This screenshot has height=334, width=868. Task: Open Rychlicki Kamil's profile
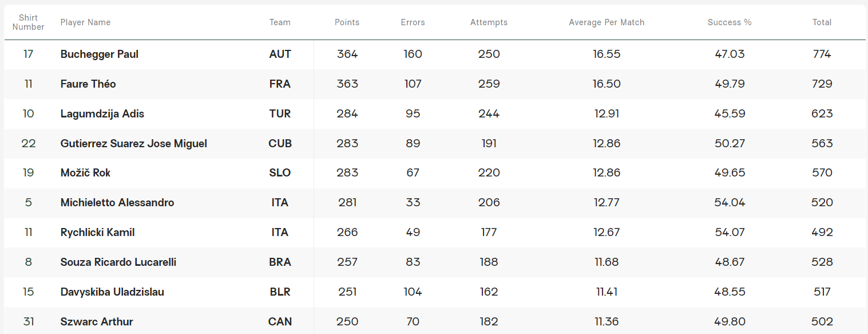click(98, 233)
